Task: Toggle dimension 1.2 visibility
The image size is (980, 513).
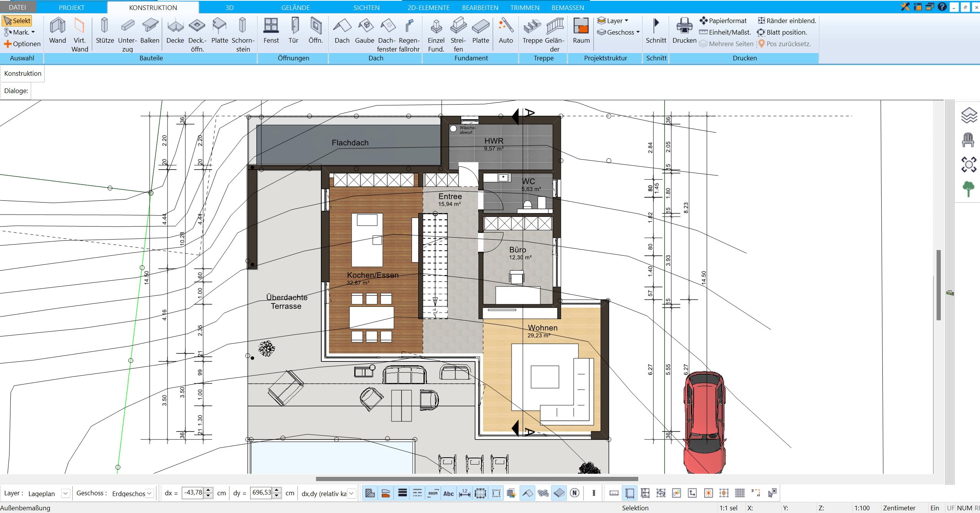Action: pos(464,493)
